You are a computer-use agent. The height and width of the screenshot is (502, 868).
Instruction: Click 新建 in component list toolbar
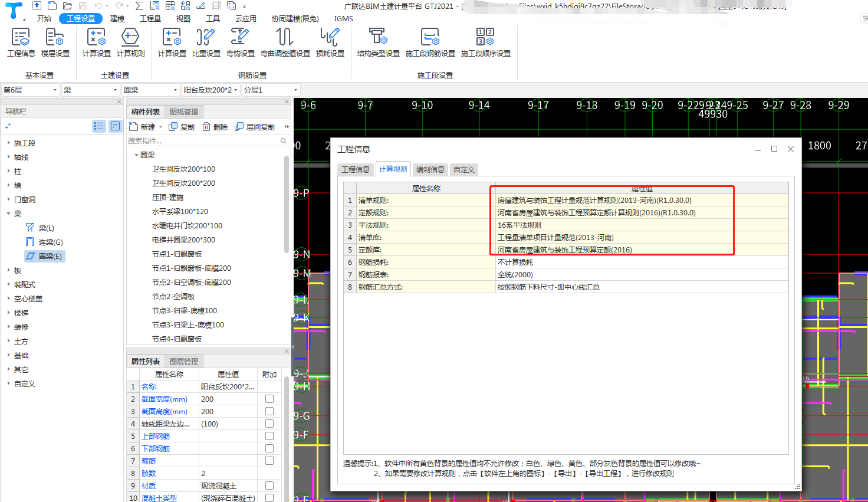(142, 127)
